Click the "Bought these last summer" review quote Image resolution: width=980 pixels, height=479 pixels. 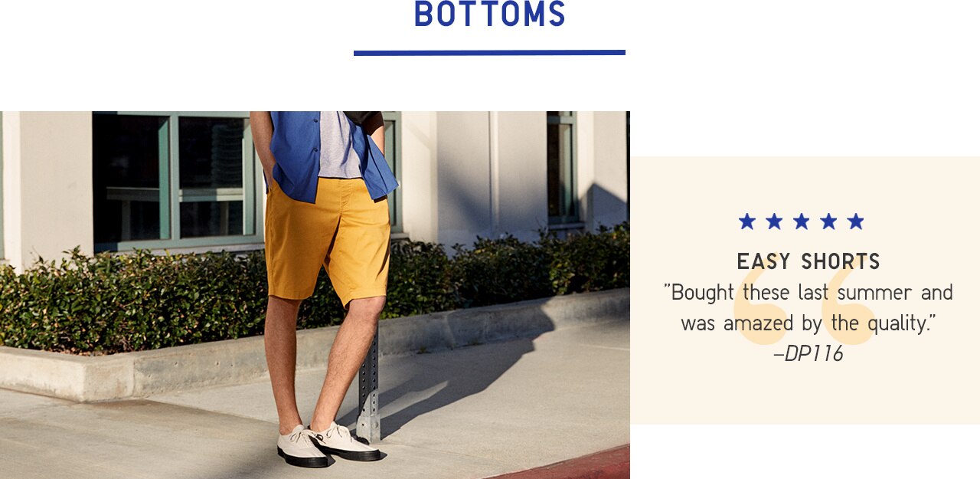pyautogui.click(x=808, y=308)
